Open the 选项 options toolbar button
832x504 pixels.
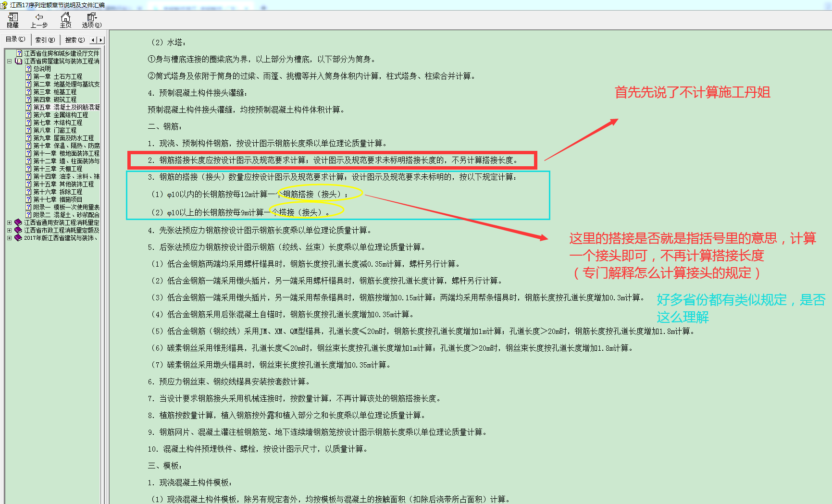[x=92, y=20]
